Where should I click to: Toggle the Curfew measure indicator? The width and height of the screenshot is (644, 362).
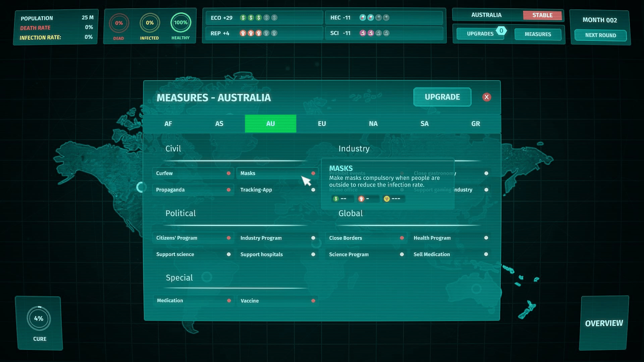[228, 173]
